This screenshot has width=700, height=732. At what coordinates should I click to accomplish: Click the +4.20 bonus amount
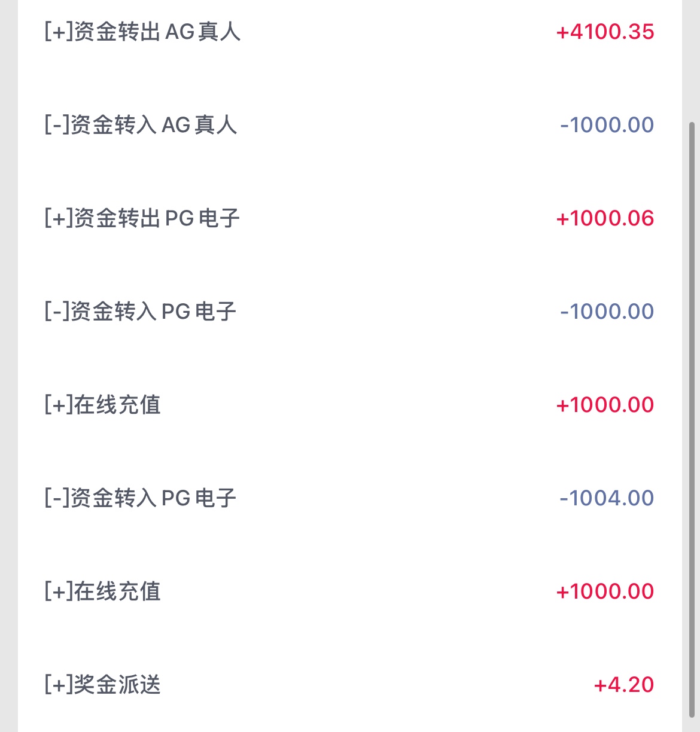tap(623, 685)
